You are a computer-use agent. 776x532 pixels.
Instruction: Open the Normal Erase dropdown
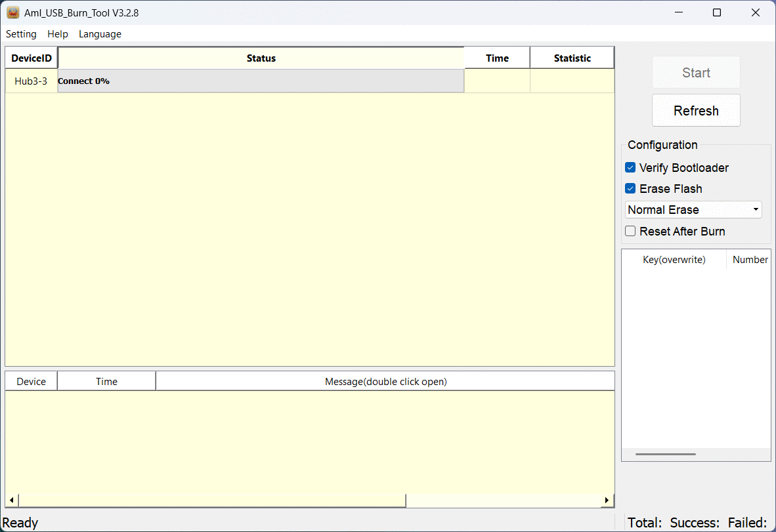(693, 210)
